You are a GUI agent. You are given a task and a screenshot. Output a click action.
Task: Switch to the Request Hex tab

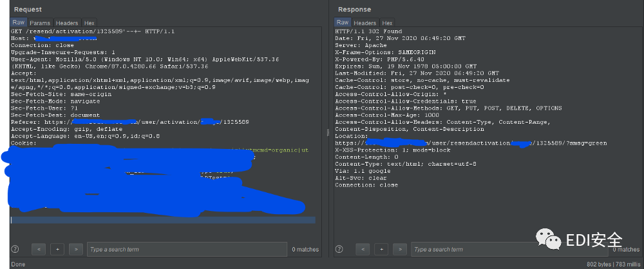pyautogui.click(x=89, y=23)
